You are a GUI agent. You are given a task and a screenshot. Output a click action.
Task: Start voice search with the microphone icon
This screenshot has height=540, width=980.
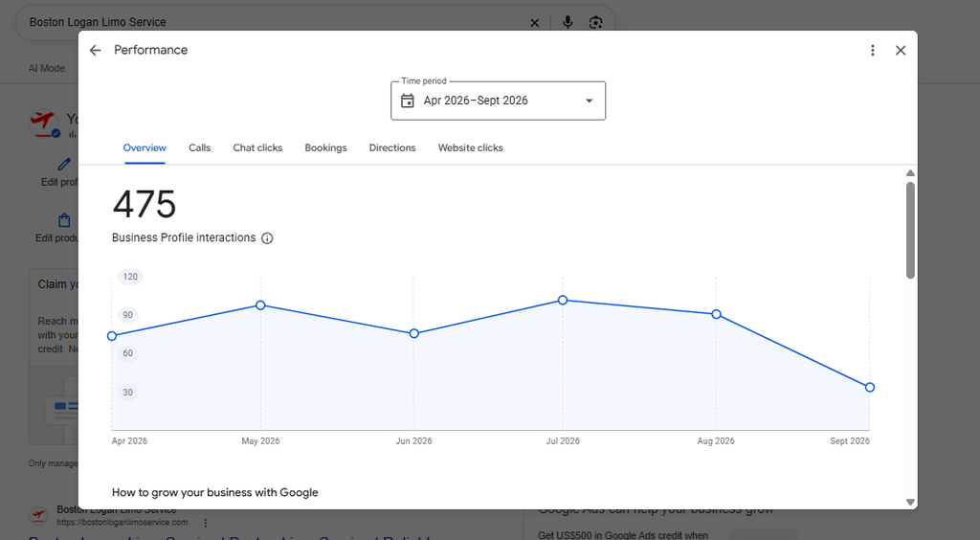[568, 23]
